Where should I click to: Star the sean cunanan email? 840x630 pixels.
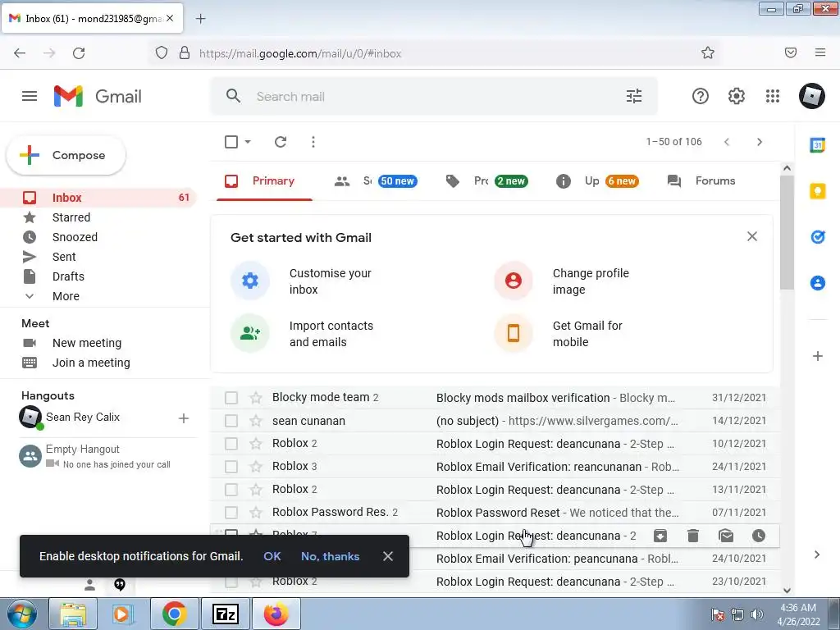(x=256, y=421)
